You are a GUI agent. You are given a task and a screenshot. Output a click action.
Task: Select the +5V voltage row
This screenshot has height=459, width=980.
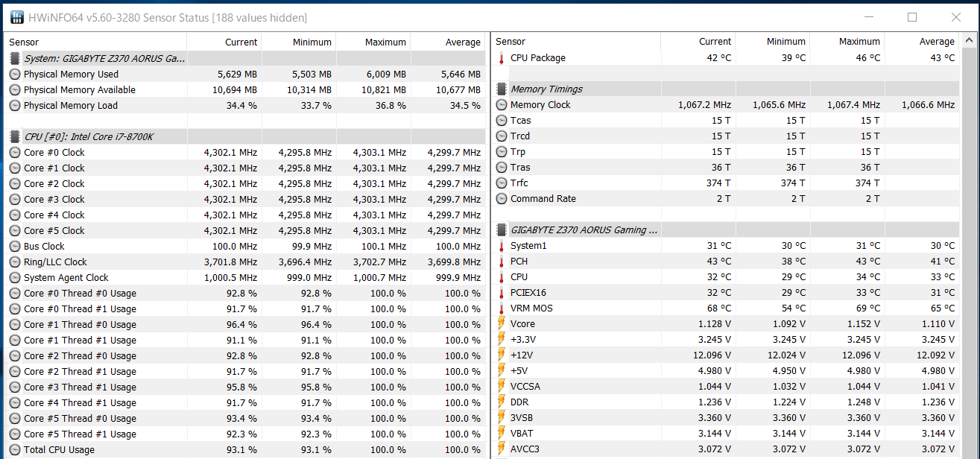click(726, 371)
